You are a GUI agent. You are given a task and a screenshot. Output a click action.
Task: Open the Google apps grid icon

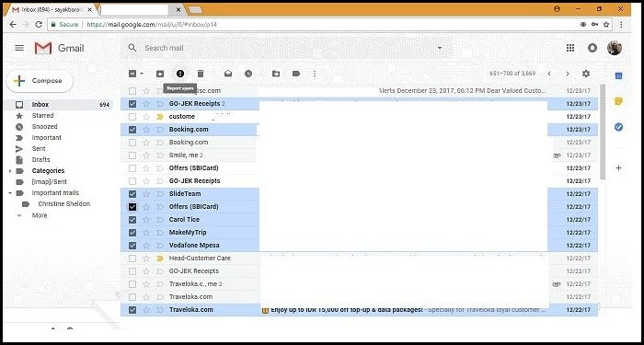tap(570, 48)
